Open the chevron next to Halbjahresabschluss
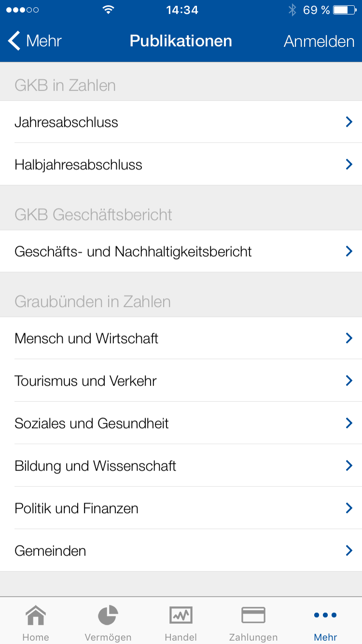 click(x=349, y=165)
